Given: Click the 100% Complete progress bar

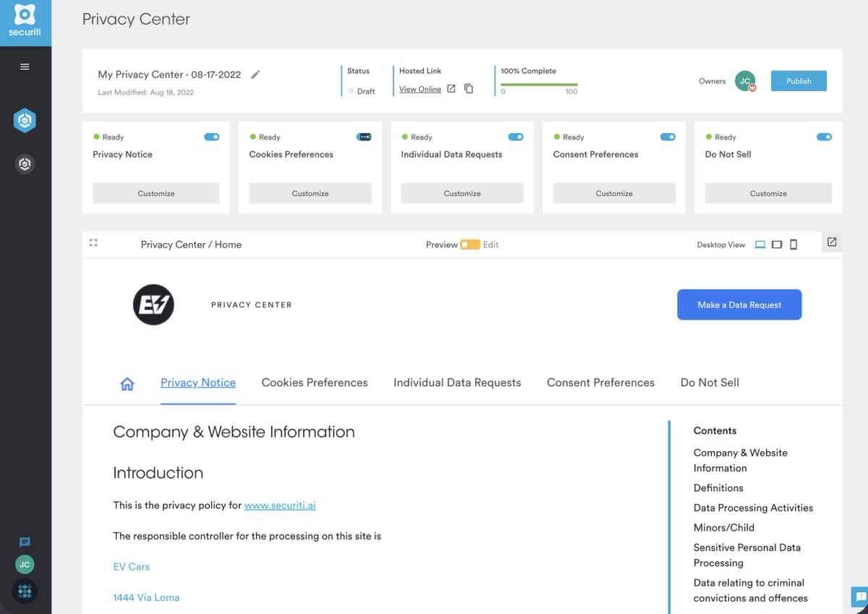Looking at the screenshot, I should 539,84.
